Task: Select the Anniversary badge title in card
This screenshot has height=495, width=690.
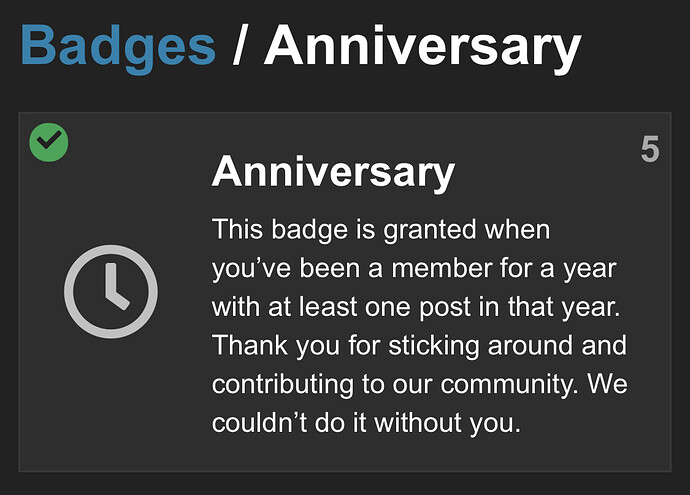Action: point(333,172)
